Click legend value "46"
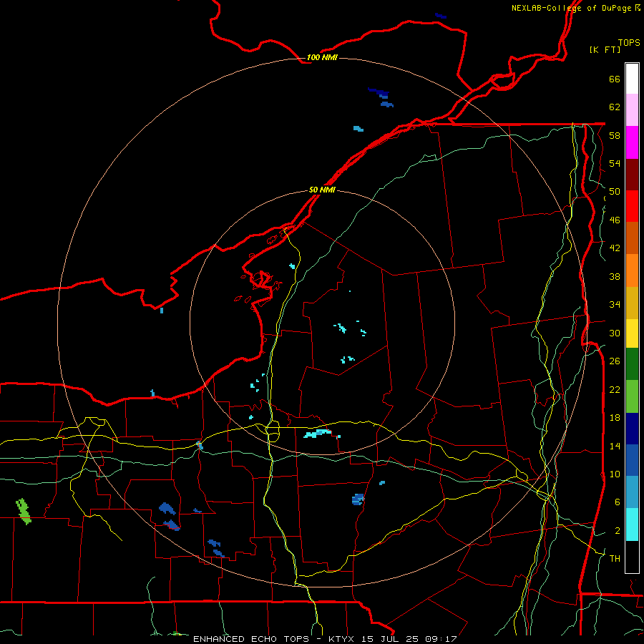Viewport: 644px width, 644px height. click(x=615, y=220)
